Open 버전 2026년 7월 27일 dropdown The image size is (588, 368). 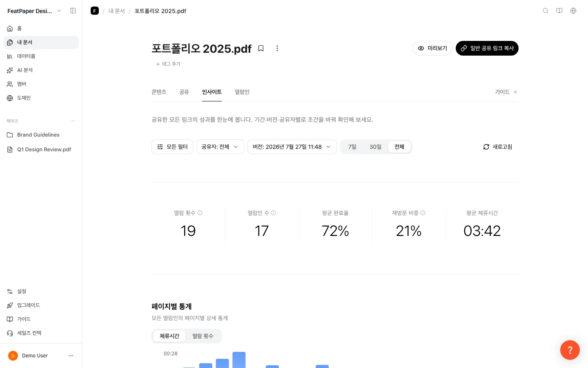point(292,147)
